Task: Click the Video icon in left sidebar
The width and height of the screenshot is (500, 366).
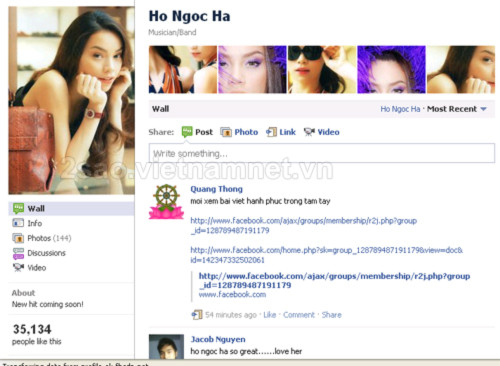Action: pos(18,268)
